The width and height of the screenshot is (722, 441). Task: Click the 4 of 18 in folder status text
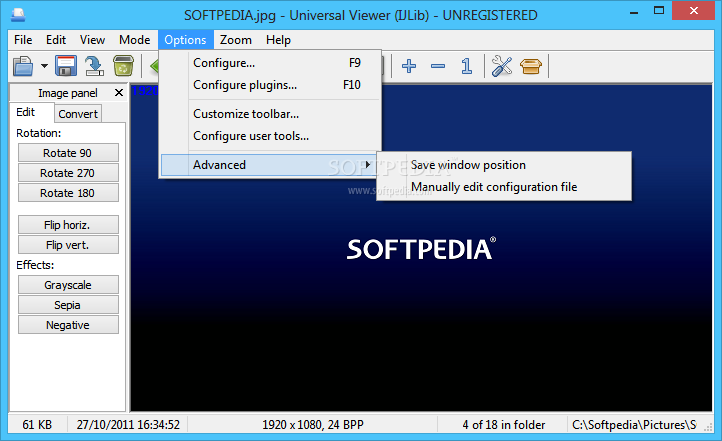[x=504, y=424]
